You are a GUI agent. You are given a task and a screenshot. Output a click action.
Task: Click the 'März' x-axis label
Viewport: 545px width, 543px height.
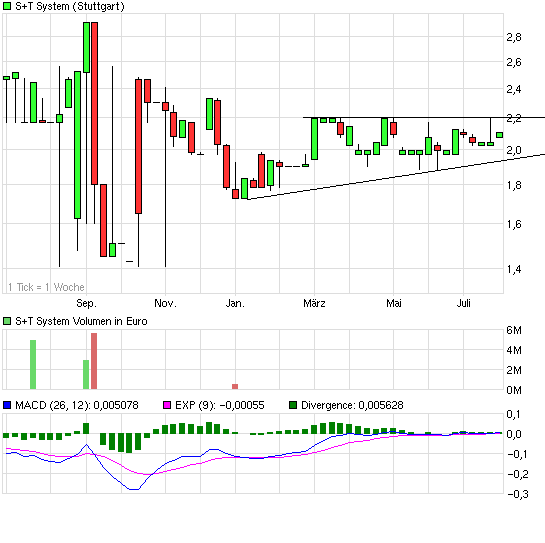pyautogui.click(x=314, y=303)
